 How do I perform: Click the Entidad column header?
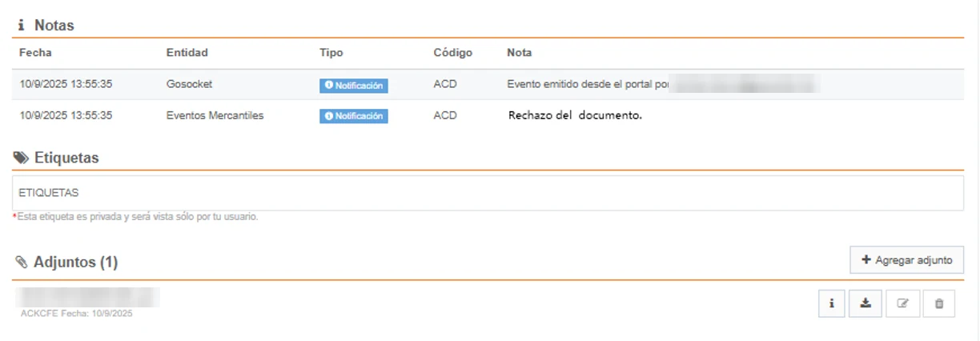click(187, 53)
